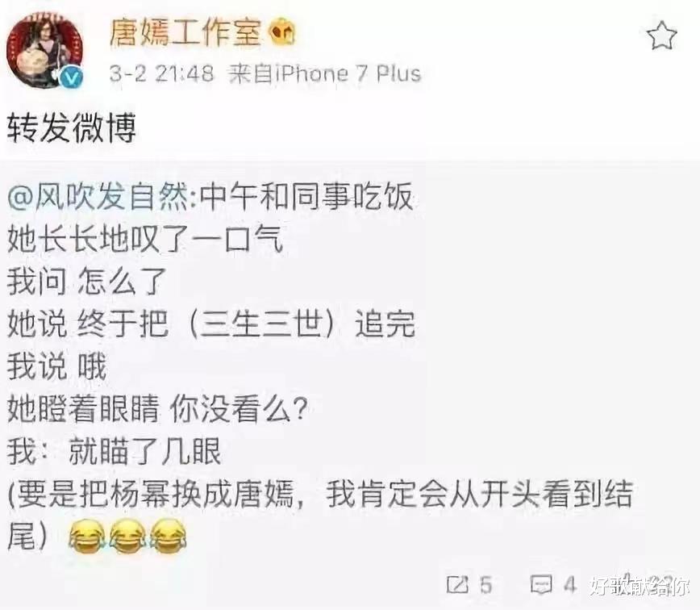700x610 pixels.
Task: Click the 转发微博 repost caption
Action: [x=72, y=128]
